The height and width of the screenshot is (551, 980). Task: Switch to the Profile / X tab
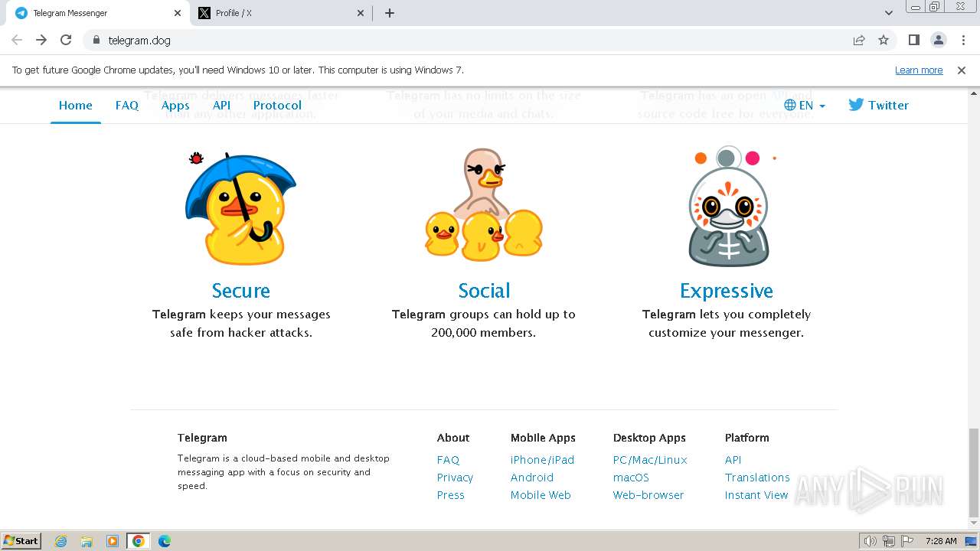[281, 13]
